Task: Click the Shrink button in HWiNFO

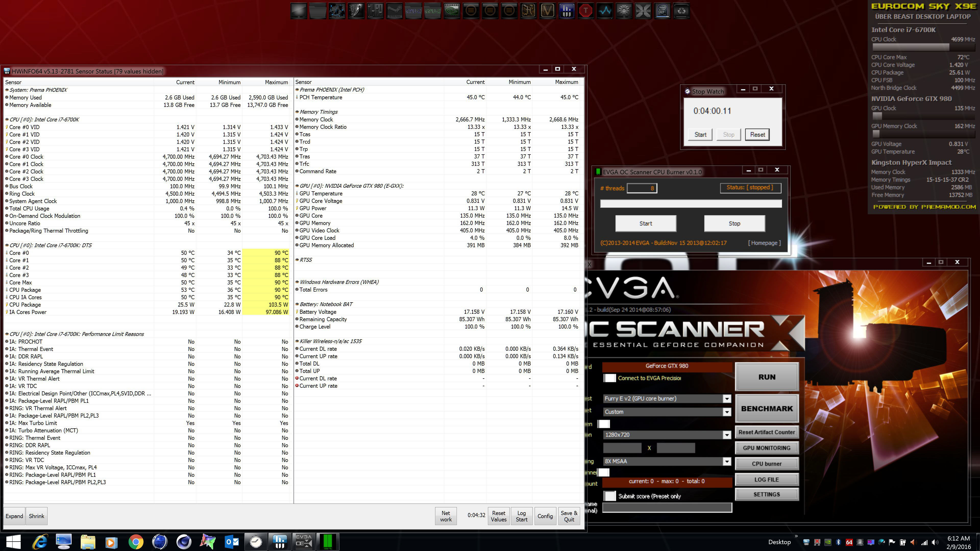Action: click(36, 516)
